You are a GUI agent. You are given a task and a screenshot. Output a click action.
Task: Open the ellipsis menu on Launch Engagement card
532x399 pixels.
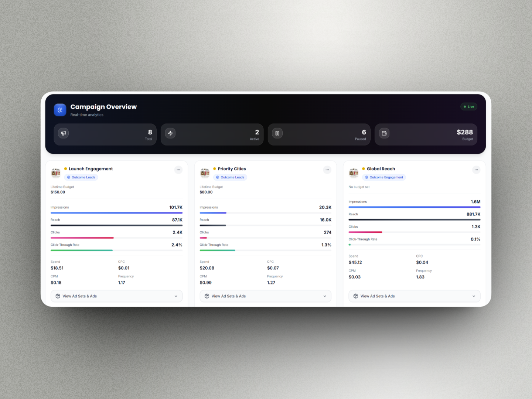point(178,170)
